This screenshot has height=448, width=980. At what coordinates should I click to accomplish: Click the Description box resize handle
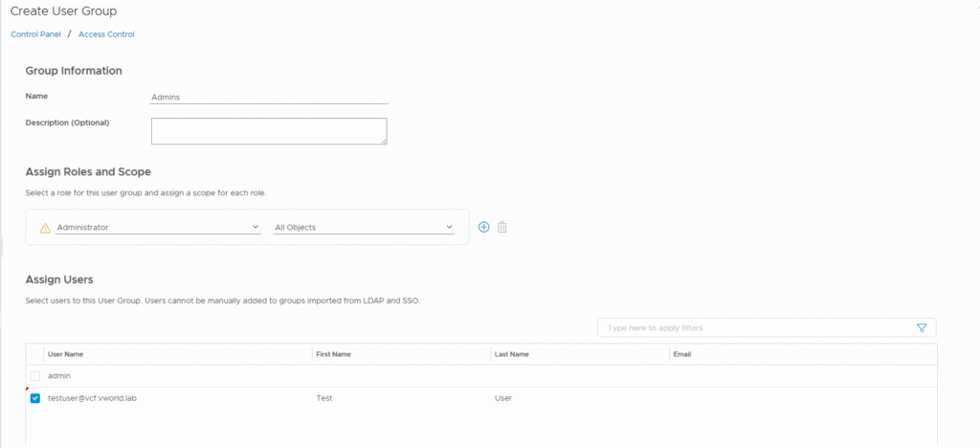pos(384,142)
